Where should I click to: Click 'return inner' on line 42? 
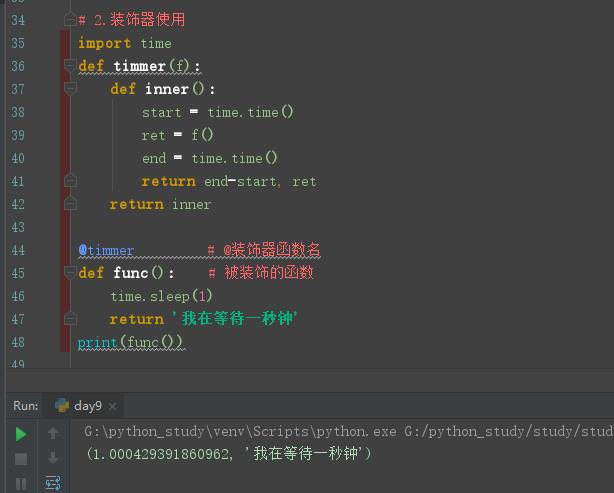(160, 204)
